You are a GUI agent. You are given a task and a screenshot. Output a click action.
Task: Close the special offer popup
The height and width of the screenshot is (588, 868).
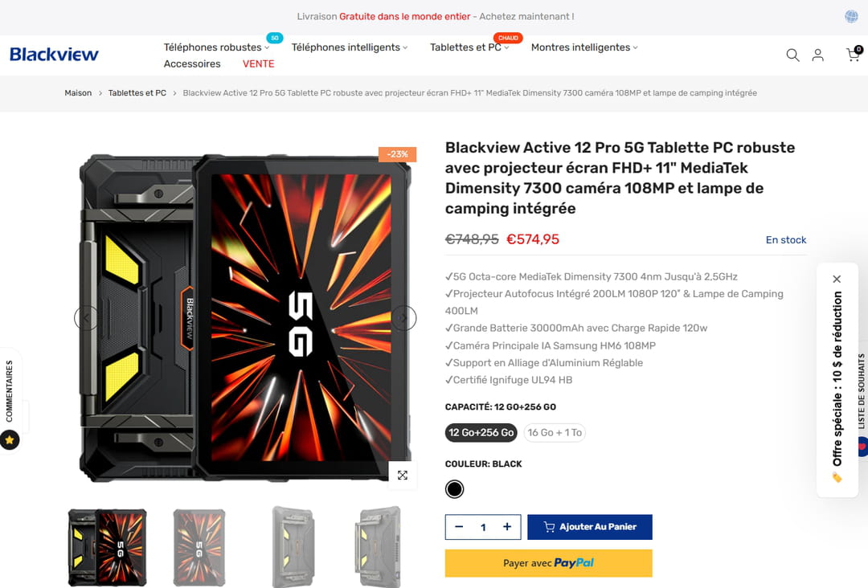click(837, 279)
